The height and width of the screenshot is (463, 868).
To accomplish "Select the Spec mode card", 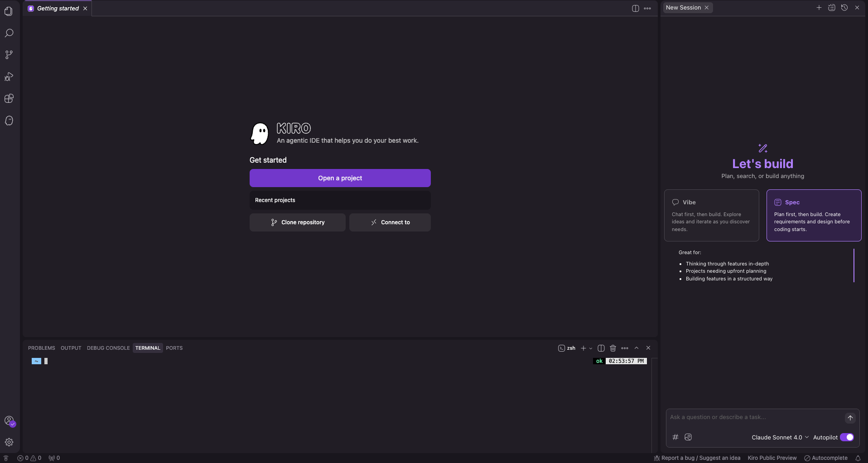I will tap(814, 215).
